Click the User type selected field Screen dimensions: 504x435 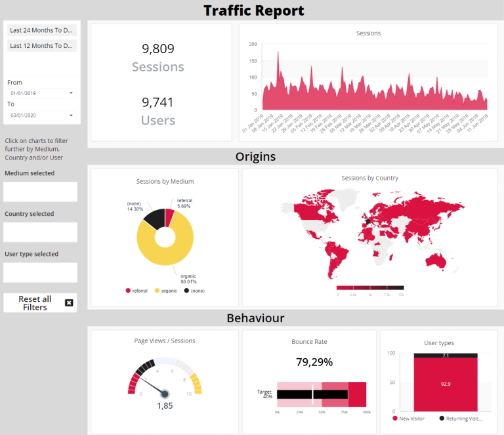[x=40, y=272]
